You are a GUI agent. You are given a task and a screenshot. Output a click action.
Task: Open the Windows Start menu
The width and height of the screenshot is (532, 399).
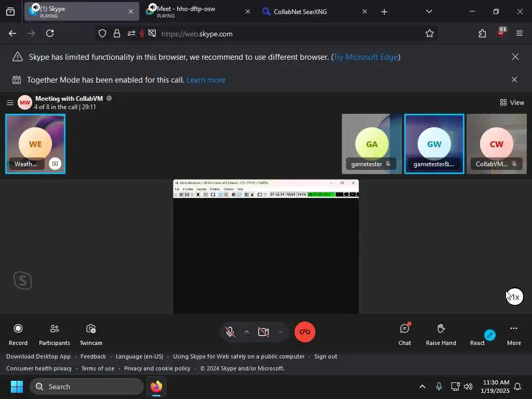17,387
